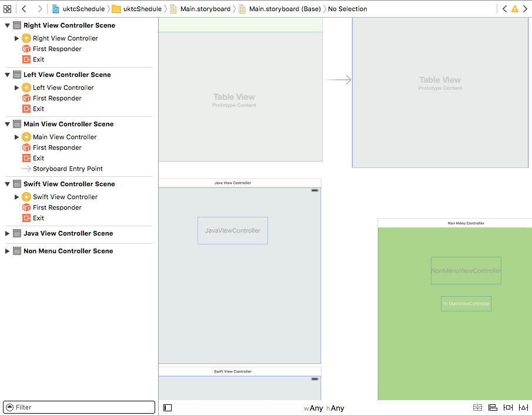Image resolution: width=532 pixels, height=416 pixels.
Task: Expand the Non Menu Controller Scene
Action: click(7, 251)
